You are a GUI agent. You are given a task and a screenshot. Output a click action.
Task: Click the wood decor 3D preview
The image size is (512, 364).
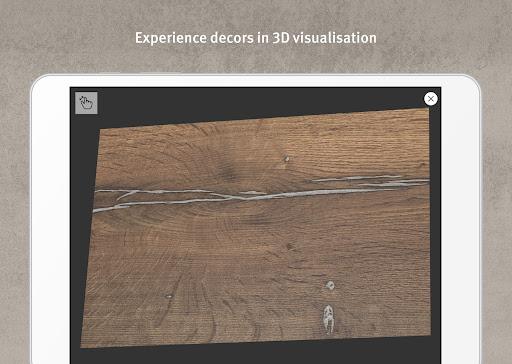(256, 228)
